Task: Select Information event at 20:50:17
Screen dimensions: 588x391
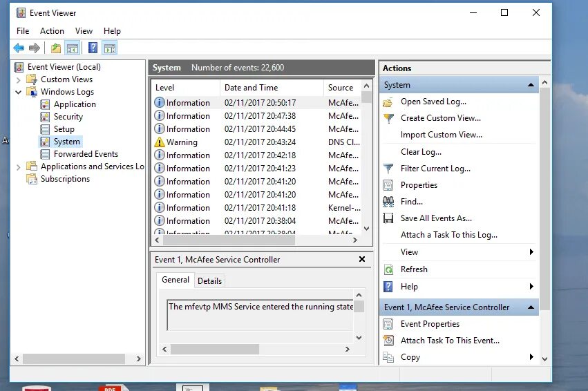Action: coord(256,103)
